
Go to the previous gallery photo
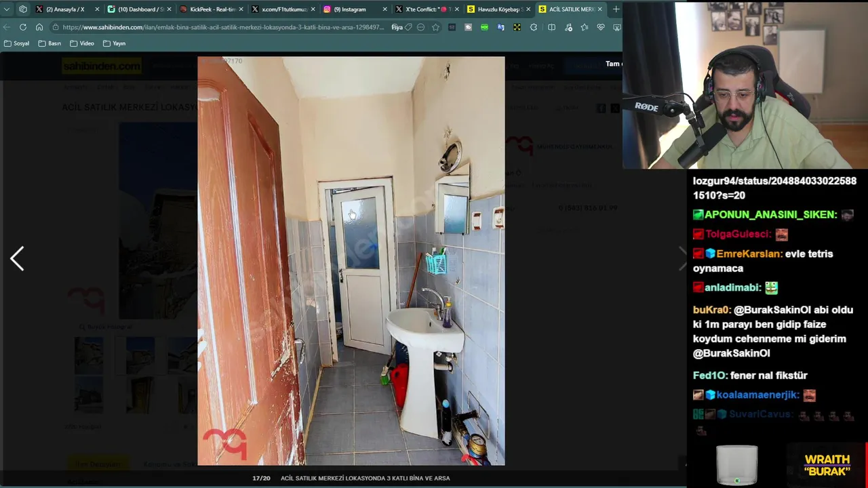17,259
